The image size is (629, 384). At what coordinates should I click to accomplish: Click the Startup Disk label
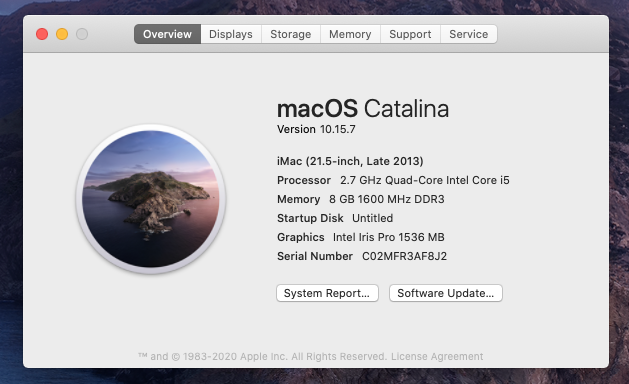(x=310, y=218)
